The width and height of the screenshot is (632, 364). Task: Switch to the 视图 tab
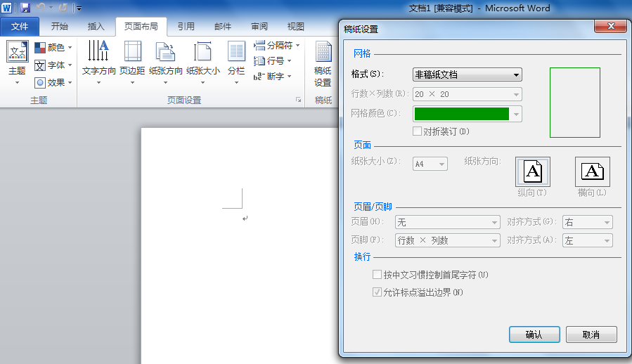tap(295, 27)
